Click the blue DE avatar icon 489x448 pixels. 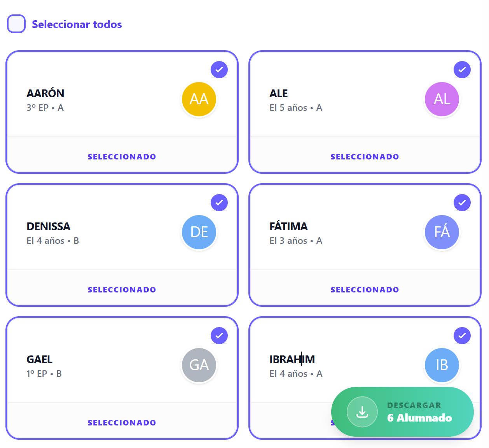point(199,232)
